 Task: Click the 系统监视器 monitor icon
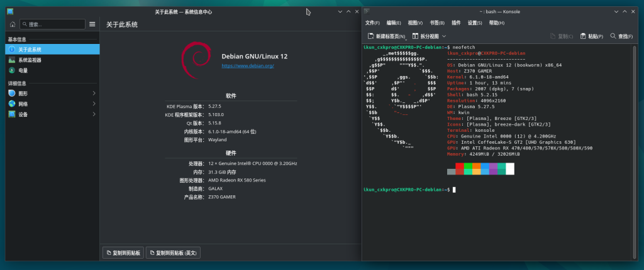(12, 60)
